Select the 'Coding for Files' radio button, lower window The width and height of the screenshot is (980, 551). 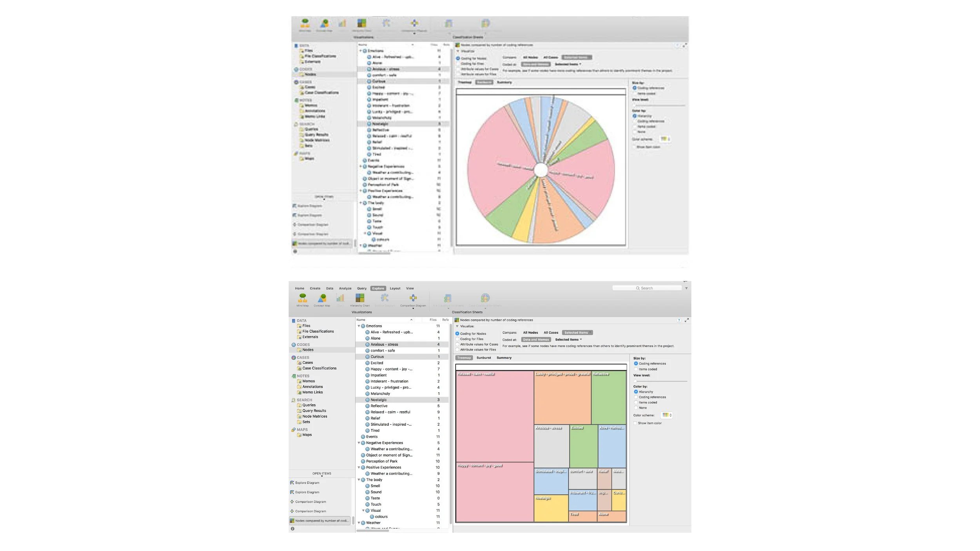pyautogui.click(x=457, y=339)
